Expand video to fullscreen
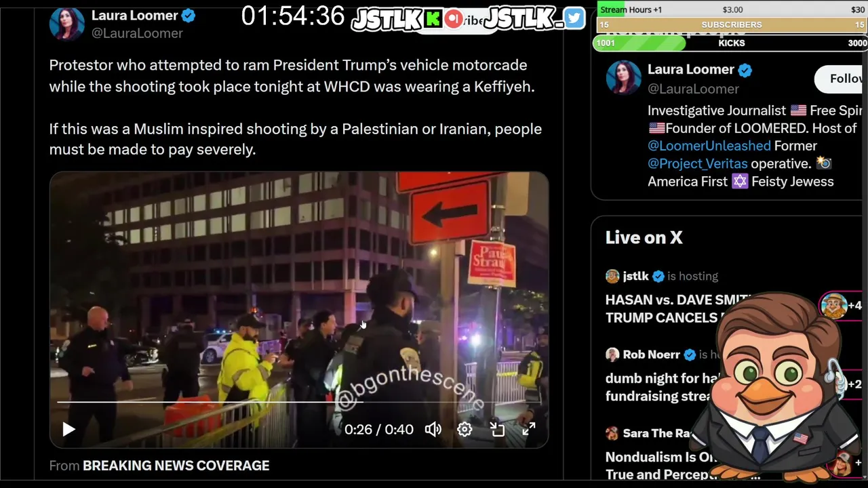The image size is (868, 488). 528,429
